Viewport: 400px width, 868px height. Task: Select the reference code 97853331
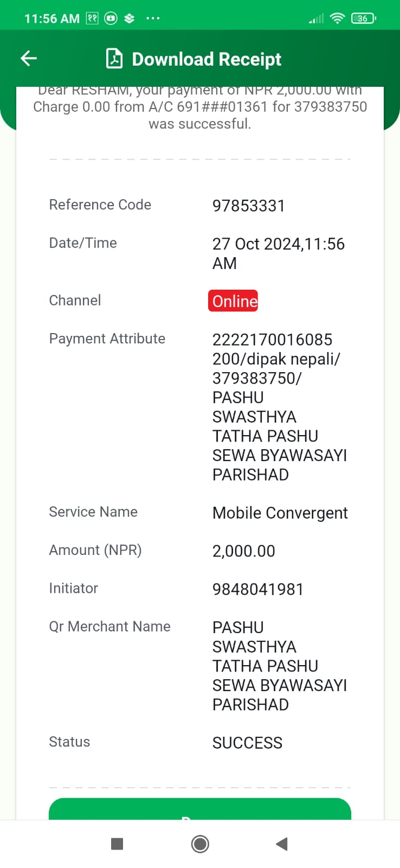click(x=248, y=206)
